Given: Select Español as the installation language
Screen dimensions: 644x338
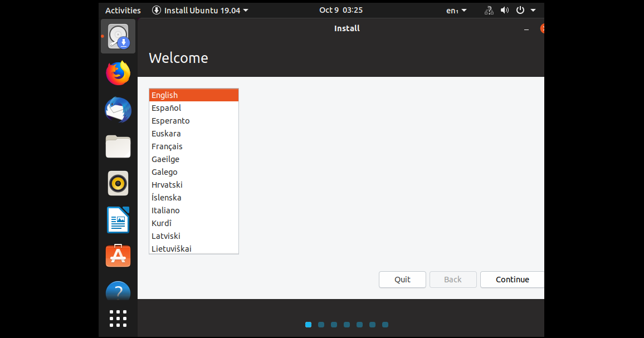Looking at the screenshot, I should pos(165,107).
